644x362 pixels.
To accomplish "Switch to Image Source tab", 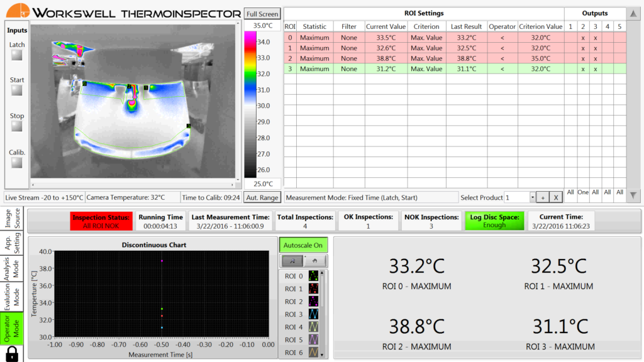I will [12, 218].
